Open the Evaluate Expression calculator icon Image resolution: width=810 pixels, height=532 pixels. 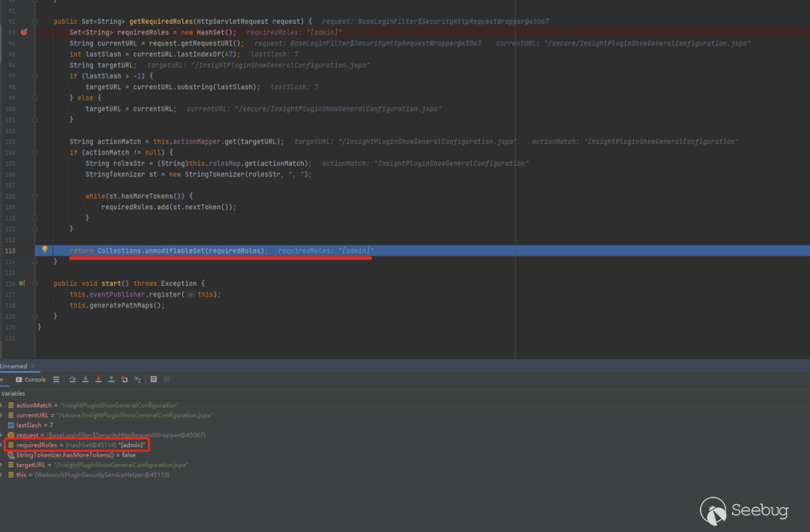[154, 380]
